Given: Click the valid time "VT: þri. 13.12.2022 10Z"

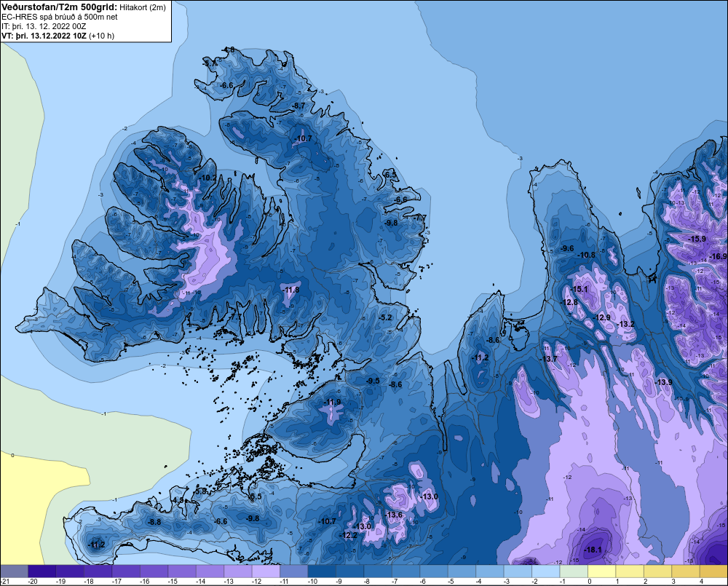Looking at the screenshot, I should [44, 36].
